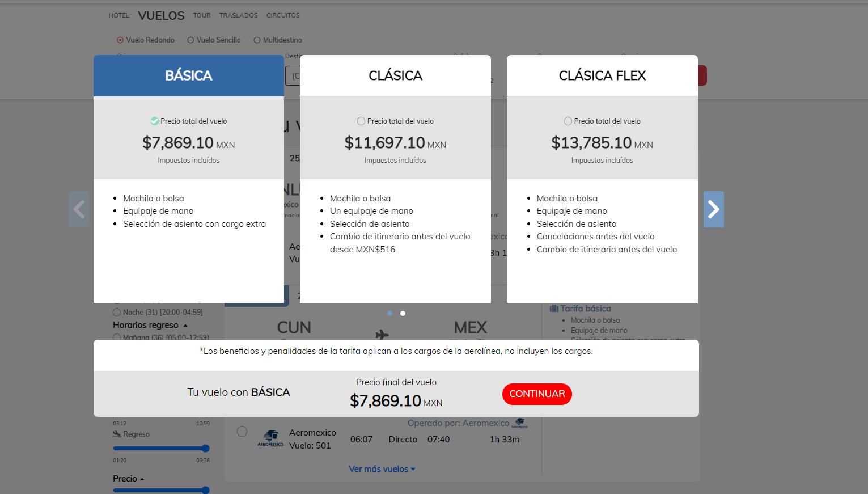Click the previous fare carousel arrow
The height and width of the screenshot is (494, 868).
79,209
